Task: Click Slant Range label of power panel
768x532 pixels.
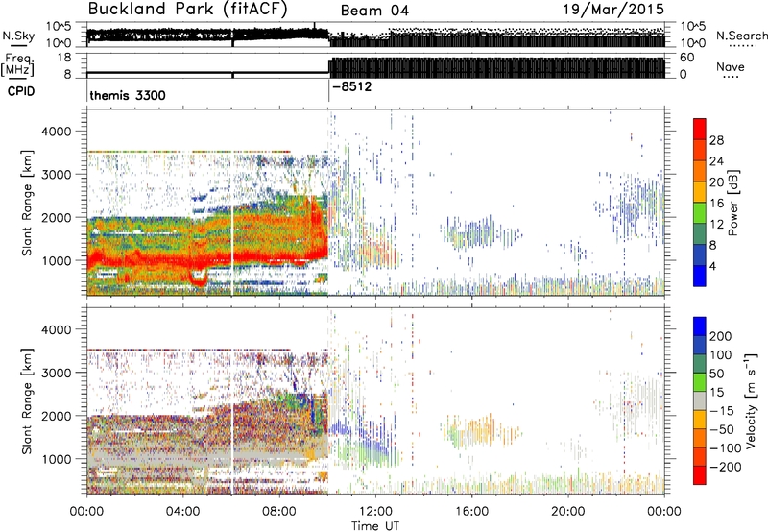Action: click(x=27, y=203)
